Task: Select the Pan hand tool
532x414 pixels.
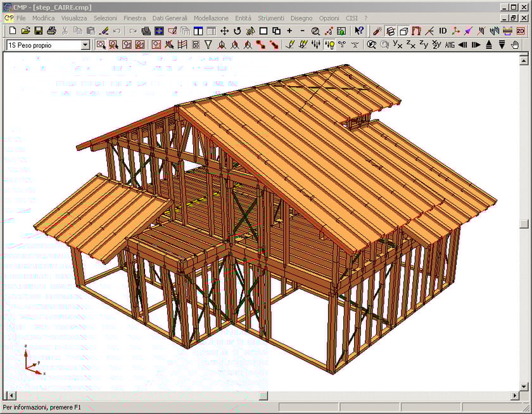Action: click(x=514, y=44)
